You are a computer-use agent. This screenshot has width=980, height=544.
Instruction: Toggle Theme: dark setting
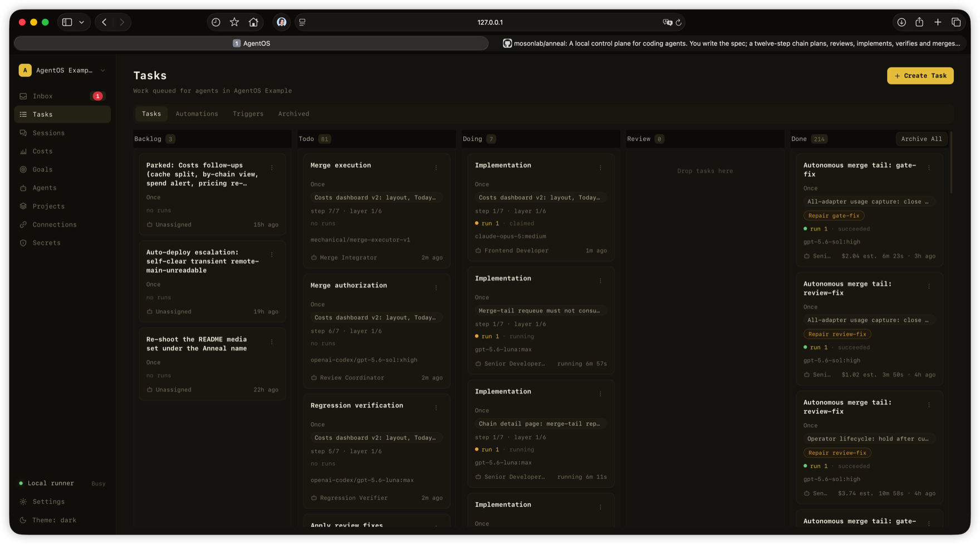coord(62,520)
